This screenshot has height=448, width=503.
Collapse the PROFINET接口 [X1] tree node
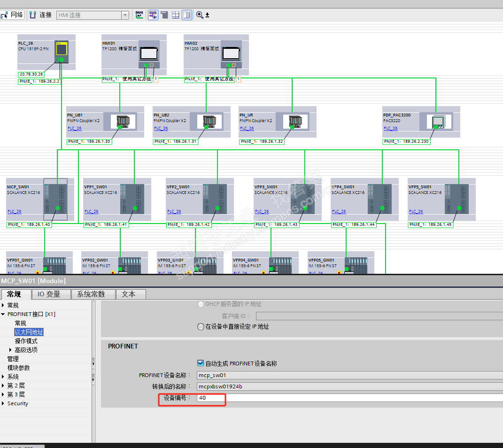[3, 314]
